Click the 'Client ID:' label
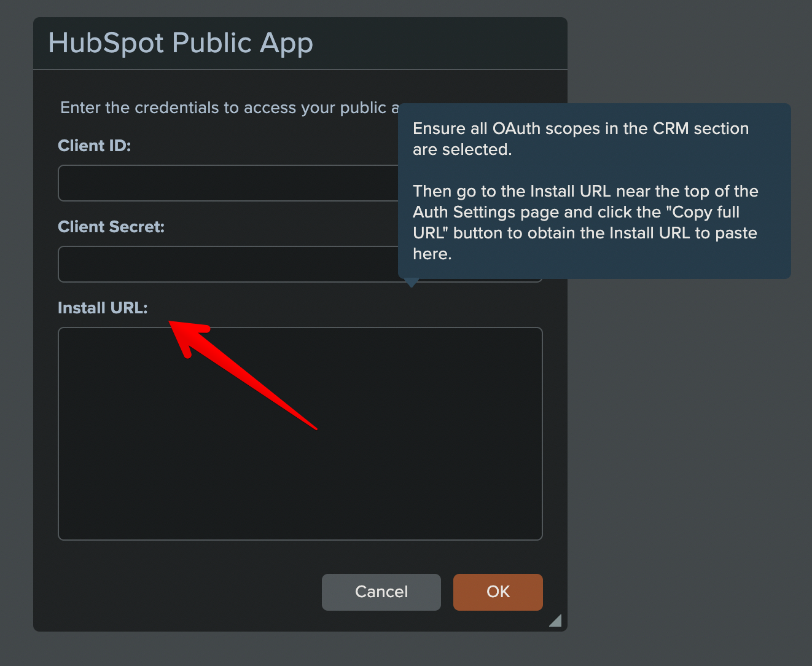 pyautogui.click(x=95, y=146)
